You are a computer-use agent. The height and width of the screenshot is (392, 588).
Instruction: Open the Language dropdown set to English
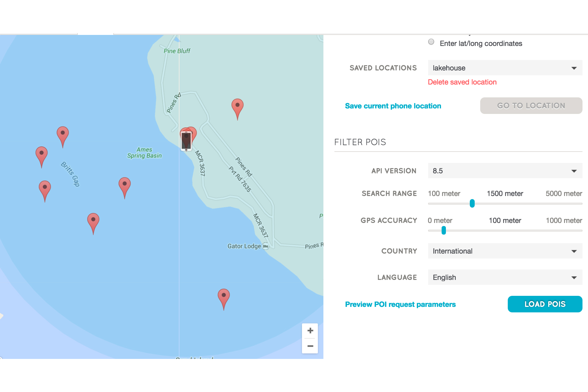[x=505, y=277]
